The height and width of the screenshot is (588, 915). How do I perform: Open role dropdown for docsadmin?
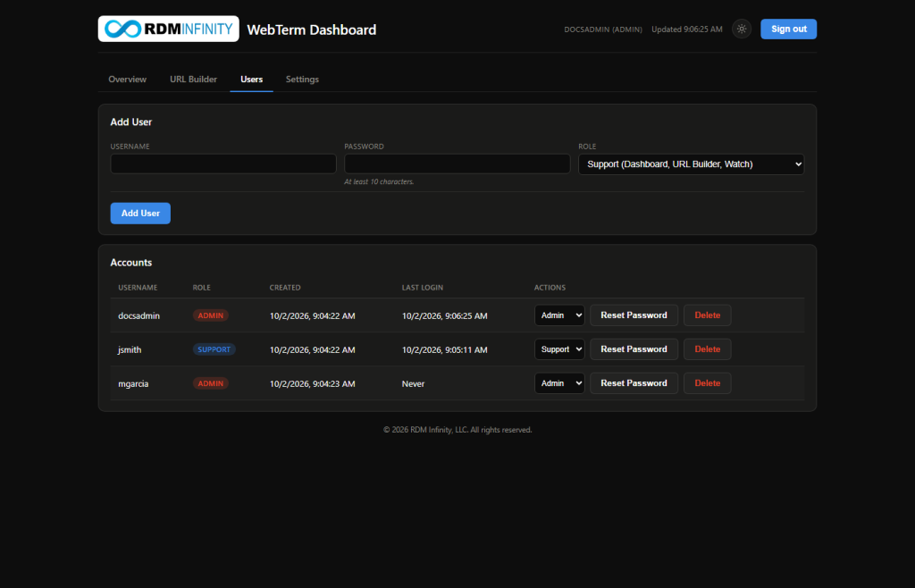tap(559, 315)
